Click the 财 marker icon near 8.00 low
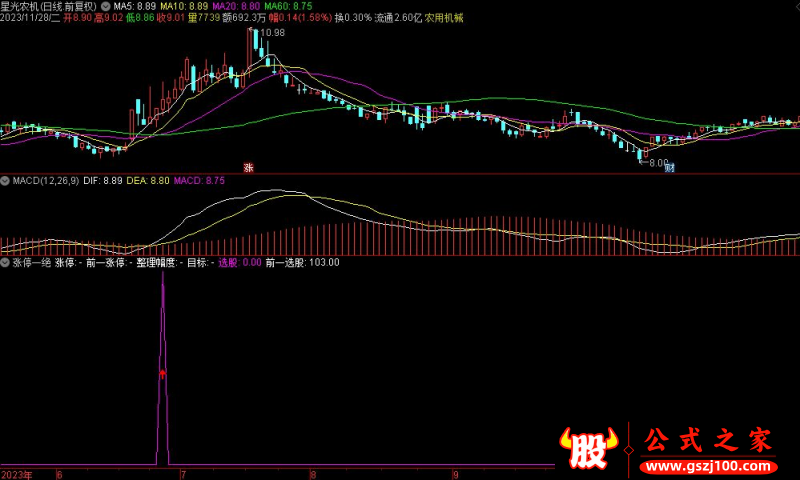Viewport: 800px width, 480px height. point(669,167)
